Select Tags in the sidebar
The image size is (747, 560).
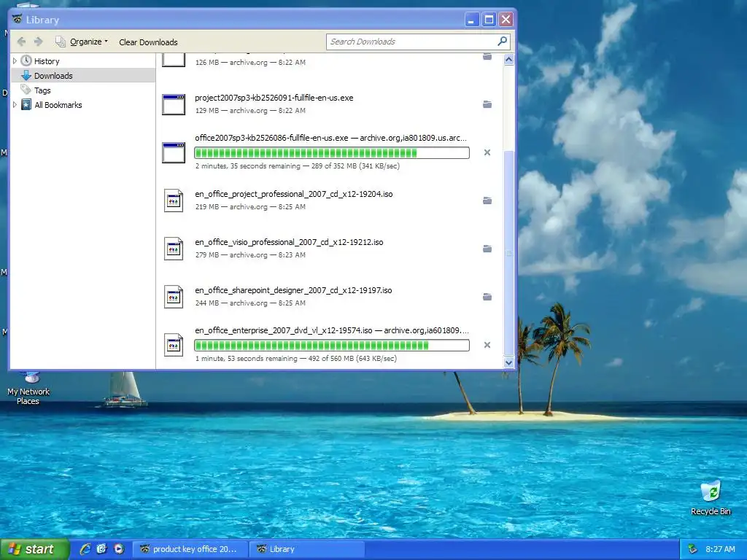(42, 90)
